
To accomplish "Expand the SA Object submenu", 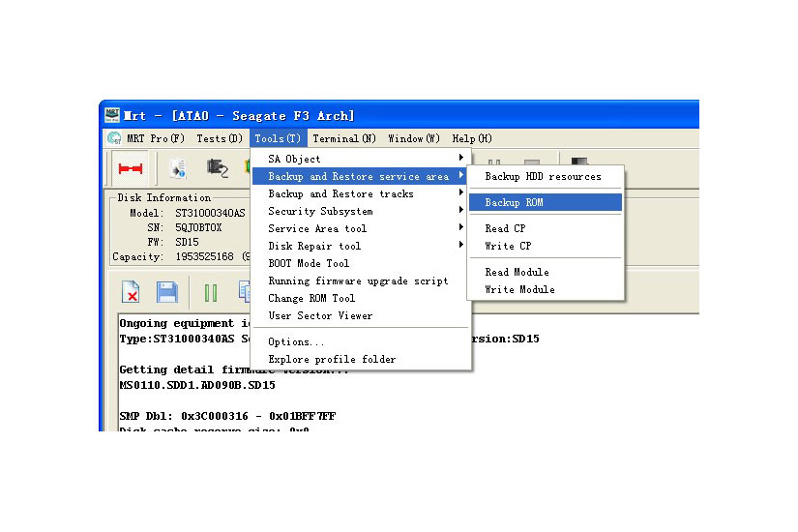I will click(x=359, y=159).
